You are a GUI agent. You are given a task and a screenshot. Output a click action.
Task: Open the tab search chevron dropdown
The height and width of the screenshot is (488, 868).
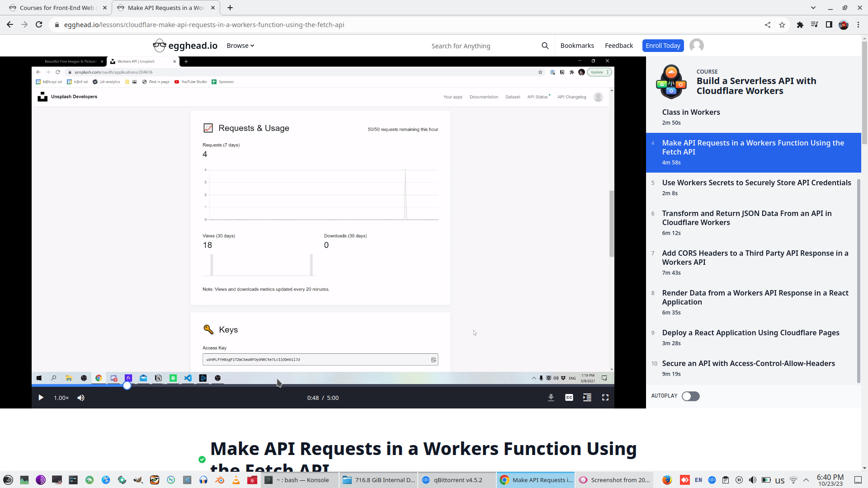(813, 8)
